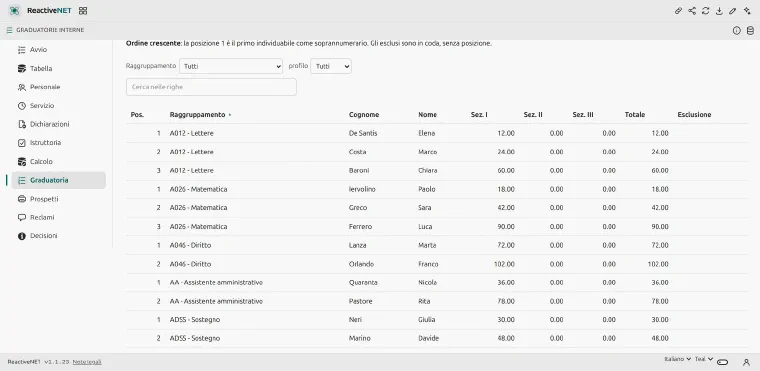Click the total value 102.00
Viewport: 760px width, 371px height.
point(658,264)
